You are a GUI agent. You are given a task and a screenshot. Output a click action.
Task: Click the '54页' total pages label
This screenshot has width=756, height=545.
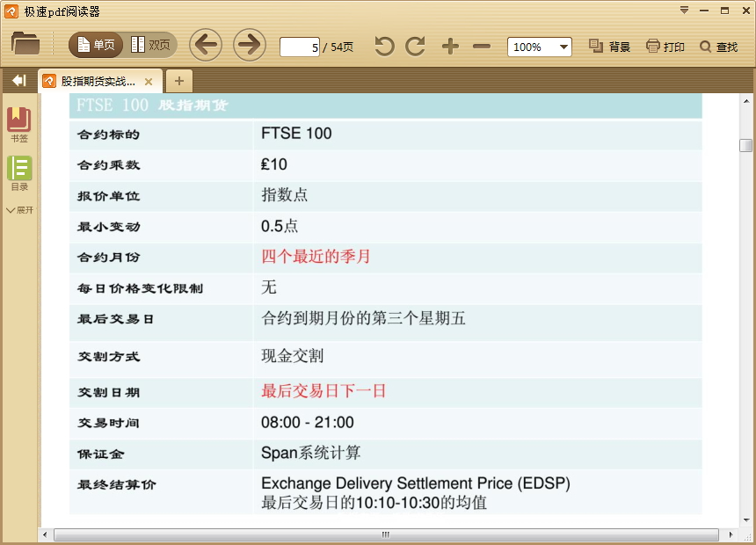(x=342, y=47)
